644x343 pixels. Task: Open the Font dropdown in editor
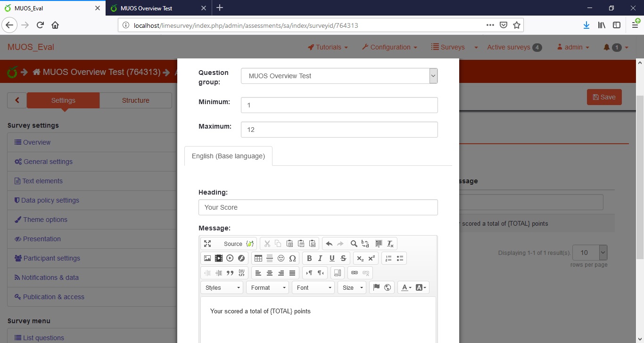(x=313, y=287)
